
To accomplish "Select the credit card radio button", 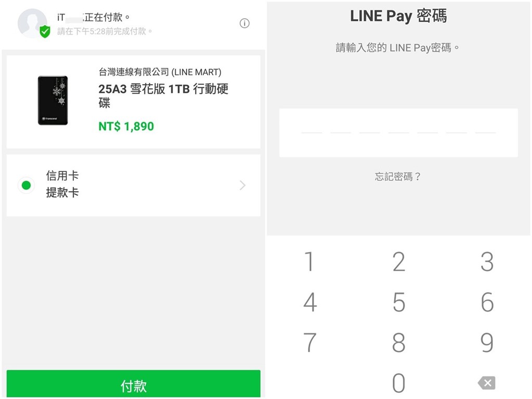I will 26,185.
